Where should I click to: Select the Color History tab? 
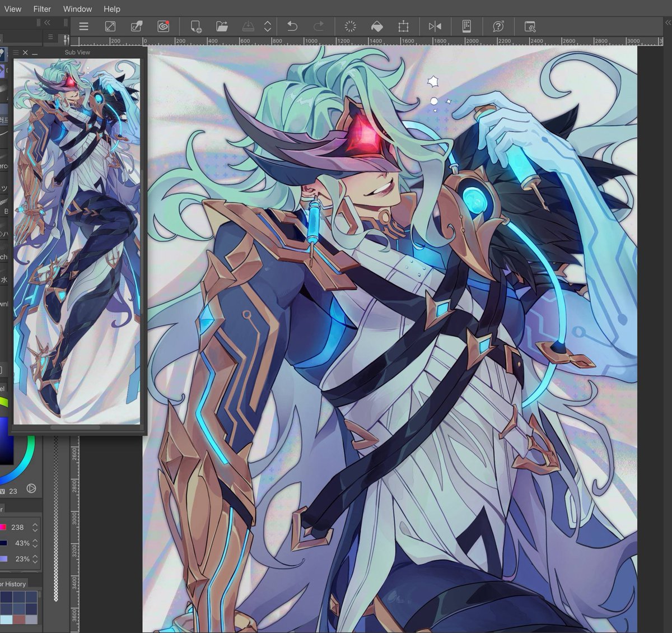click(x=13, y=584)
